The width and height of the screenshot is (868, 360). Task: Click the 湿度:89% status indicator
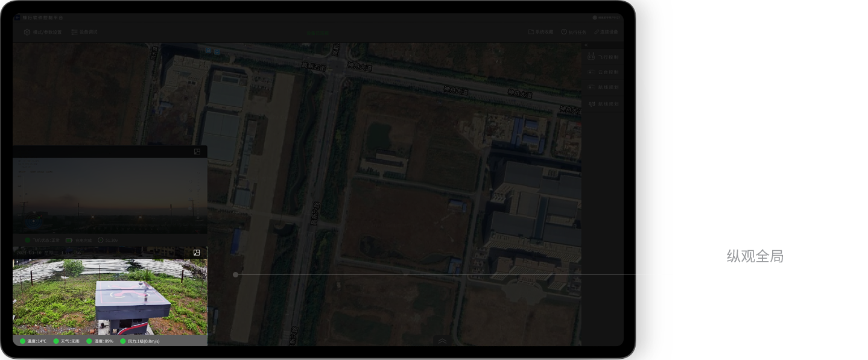[x=100, y=341]
